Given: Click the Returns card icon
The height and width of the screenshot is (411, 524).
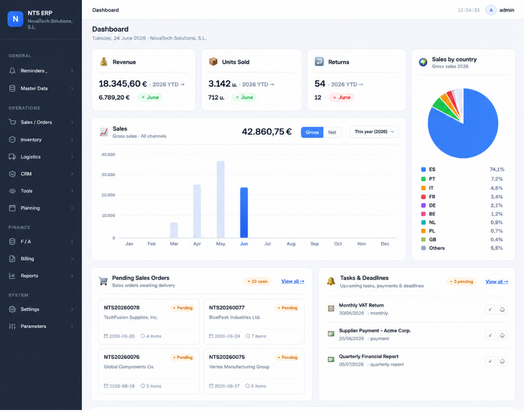Looking at the screenshot, I should click(x=319, y=61).
